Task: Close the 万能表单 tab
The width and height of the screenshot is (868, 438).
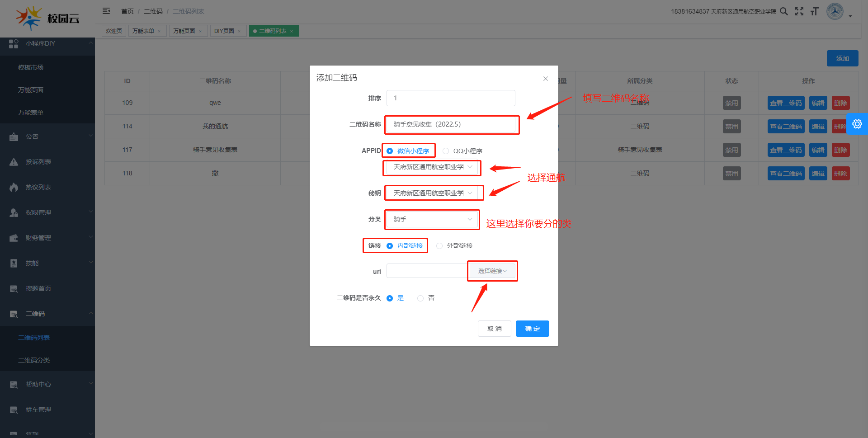Action: tap(159, 31)
